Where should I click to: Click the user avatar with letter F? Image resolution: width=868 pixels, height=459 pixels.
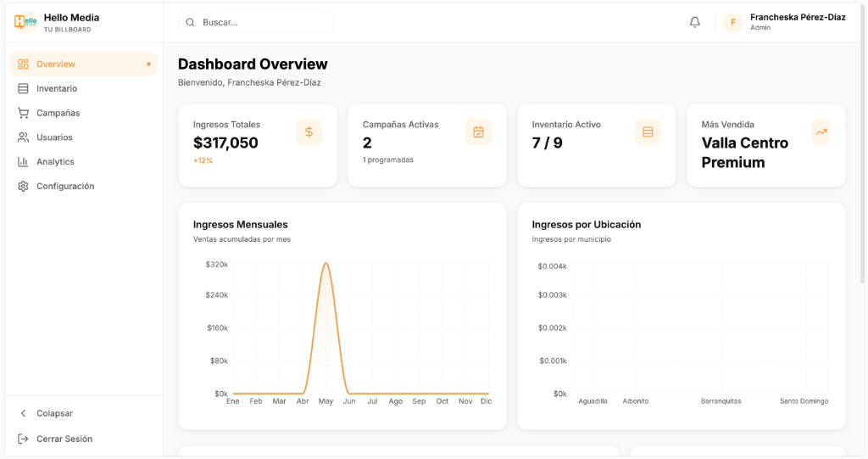coord(733,22)
